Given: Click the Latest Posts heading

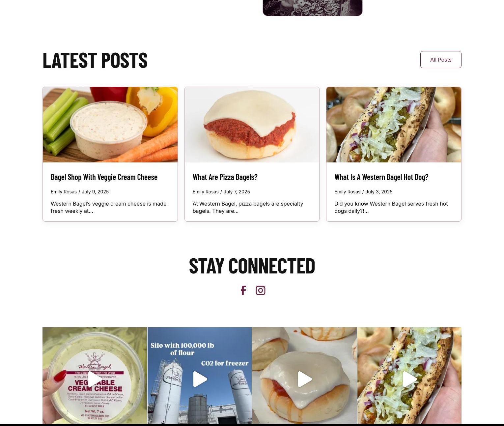Looking at the screenshot, I should pyautogui.click(x=95, y=60).
